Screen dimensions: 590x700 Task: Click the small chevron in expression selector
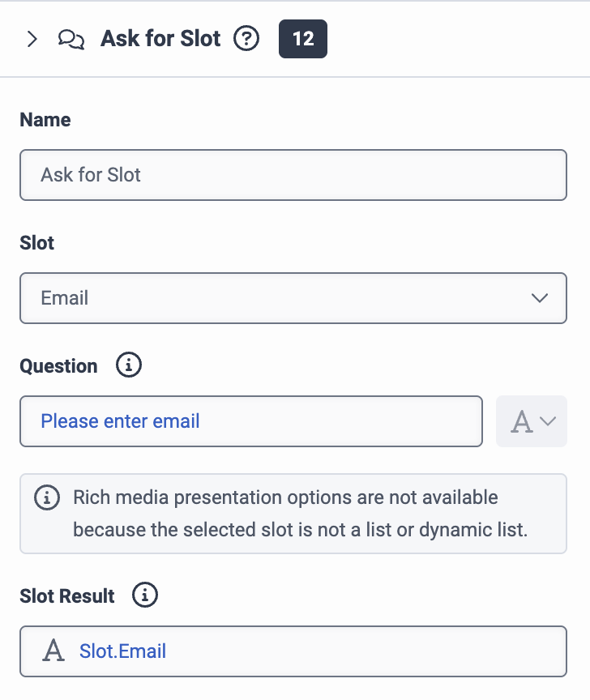(548, 421)
